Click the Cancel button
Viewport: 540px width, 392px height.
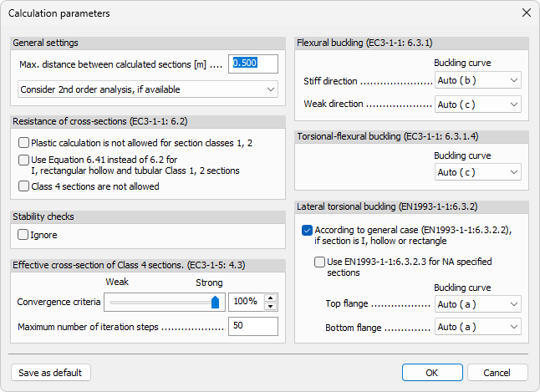tap(497, 373)
